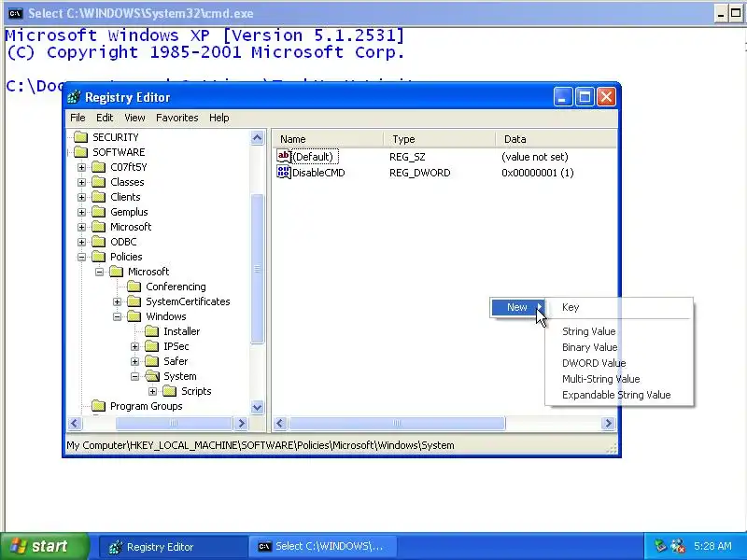Viewport: 747px width, 560px height.
Task: Select the DisableCMD value name
Action: pos(318,173)
